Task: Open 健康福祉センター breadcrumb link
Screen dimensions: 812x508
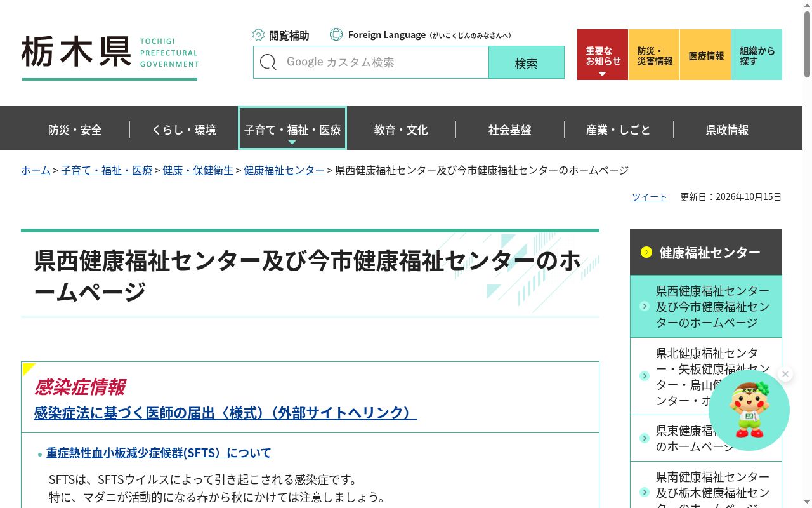Action: 284,170
